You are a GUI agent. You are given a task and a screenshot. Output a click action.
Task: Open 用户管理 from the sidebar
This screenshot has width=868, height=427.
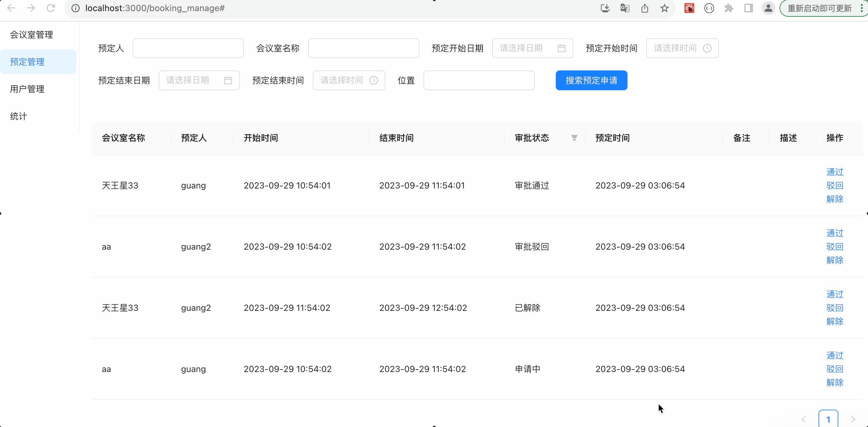27,89
